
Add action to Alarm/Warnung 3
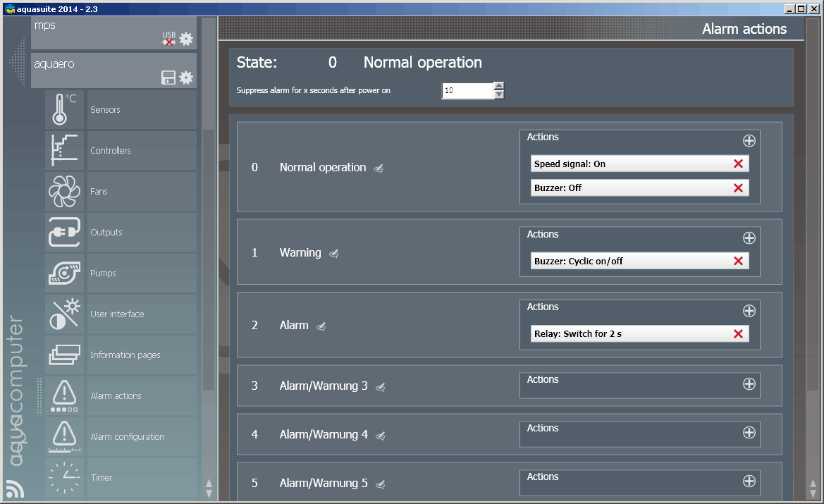point(749,383)
